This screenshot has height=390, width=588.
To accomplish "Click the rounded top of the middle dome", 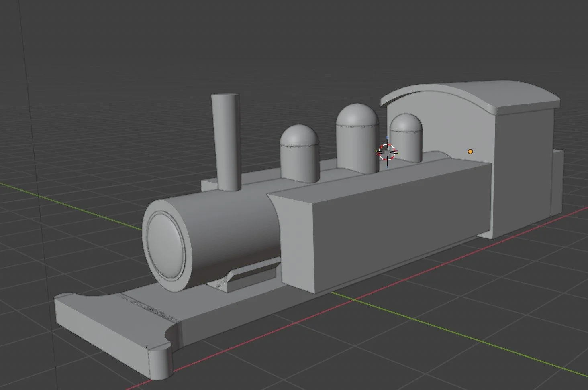I will pyautogui.click(x=355, y=116).
